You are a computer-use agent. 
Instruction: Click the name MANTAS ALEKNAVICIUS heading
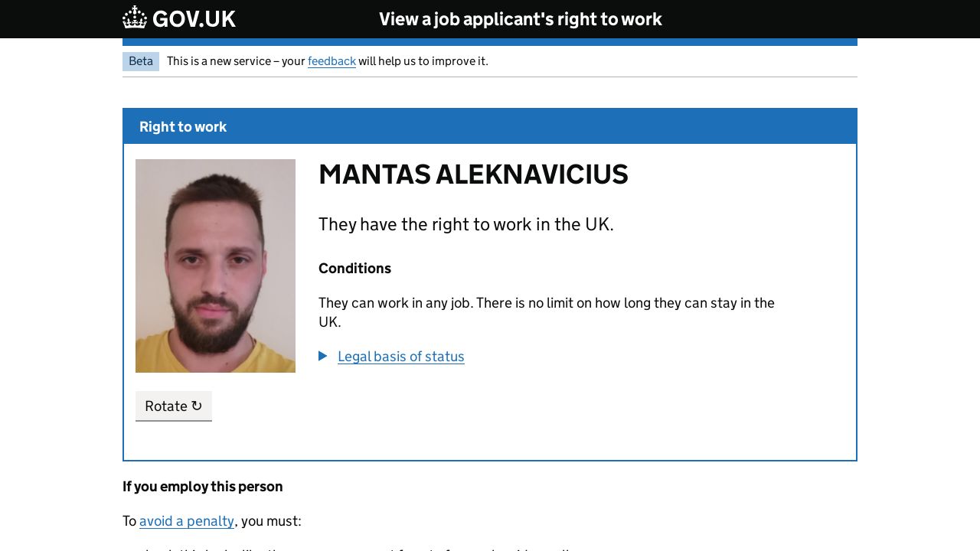tap(473, 174)
